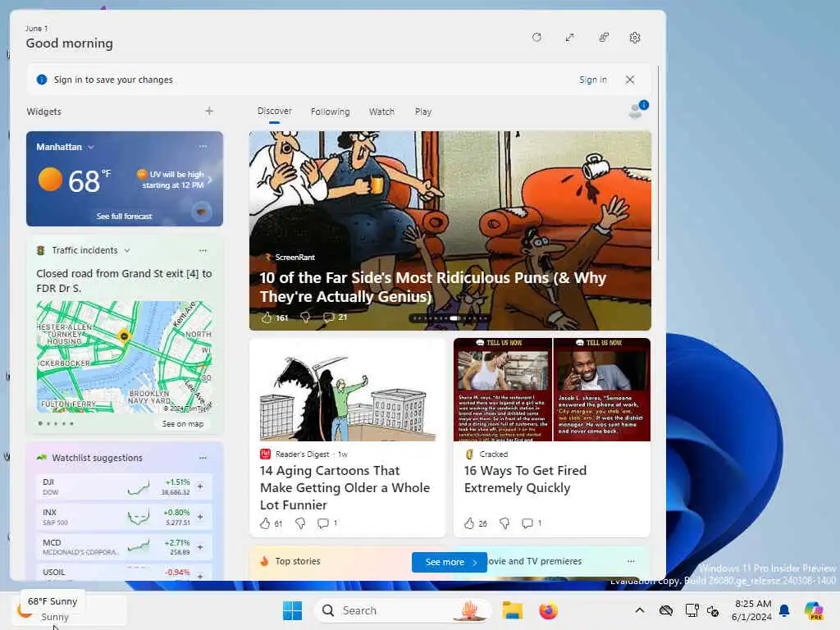Switch to Discover tab
Screen dimensions: 840x630
coord(274,112)
